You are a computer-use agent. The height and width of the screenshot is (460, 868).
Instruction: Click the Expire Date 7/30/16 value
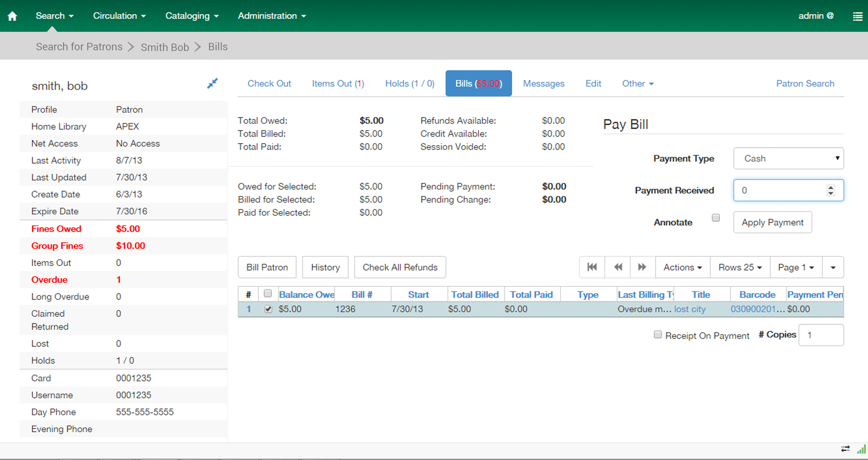pos(131,211)
